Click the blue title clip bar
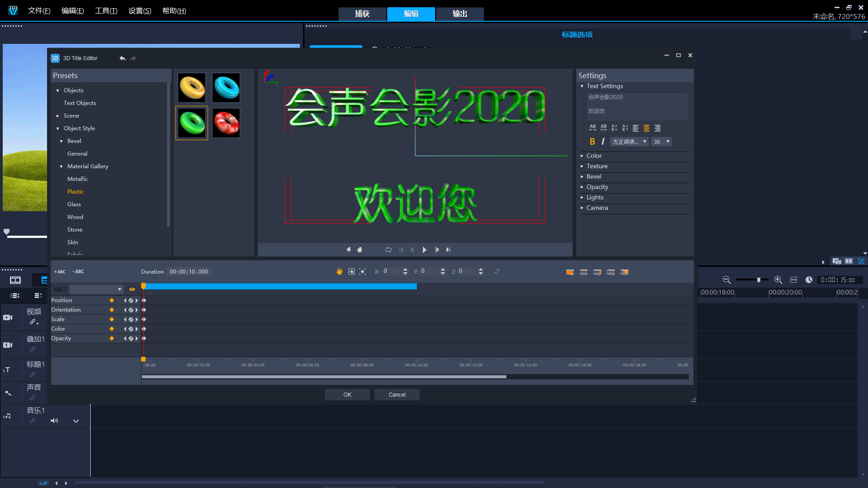 tap(280, 286)
